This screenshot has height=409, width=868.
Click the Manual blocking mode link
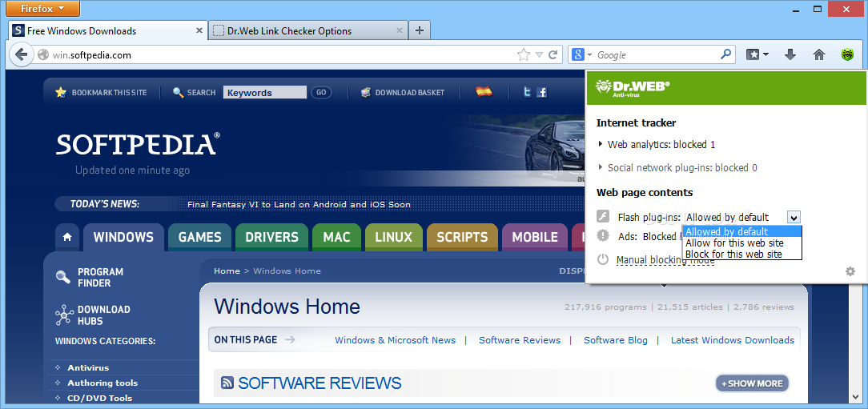[x=665, y=259]
